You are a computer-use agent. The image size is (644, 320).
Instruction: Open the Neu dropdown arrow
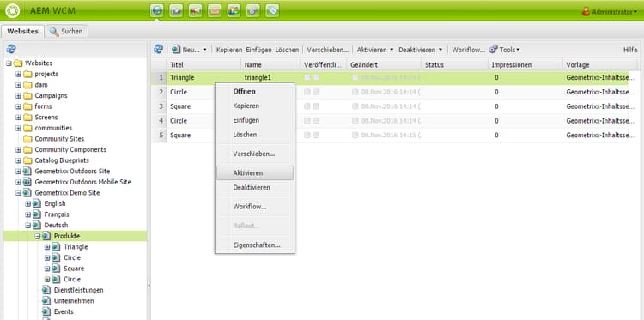click(x=204, y=50)
